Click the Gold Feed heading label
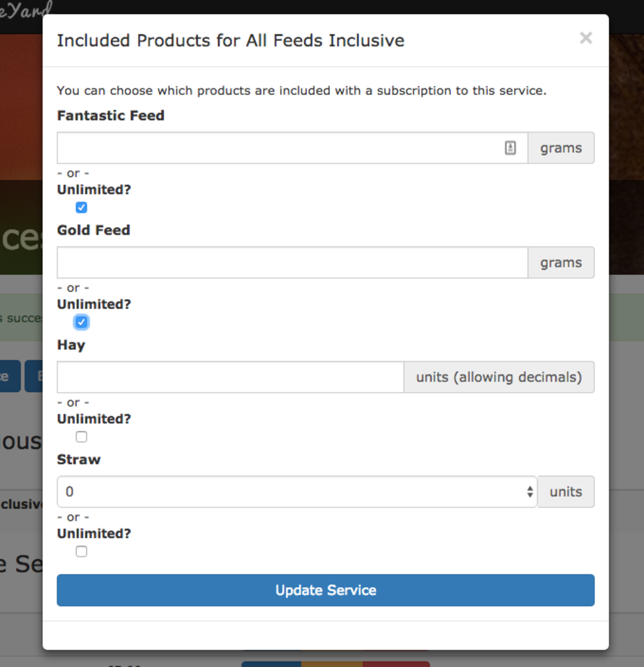Image resolution: width=644 pixels, height=667 pixels. (x=94, y=231)
